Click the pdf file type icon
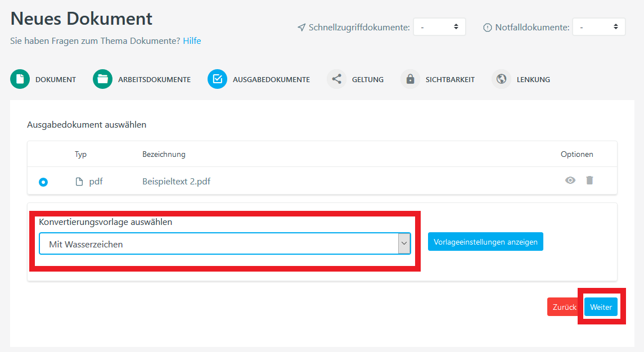The height and width of the screenshot is (352, 644). [x=79, y=182]
